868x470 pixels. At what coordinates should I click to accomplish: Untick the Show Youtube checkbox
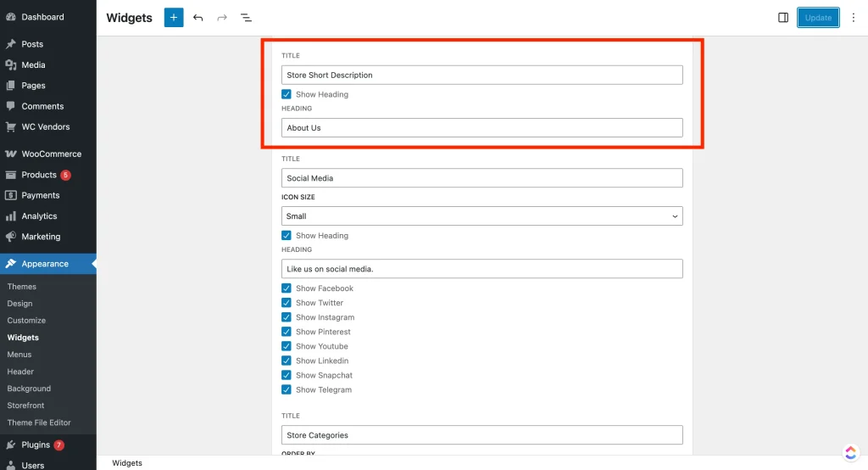pyautogui.click(x=287, y=346)
